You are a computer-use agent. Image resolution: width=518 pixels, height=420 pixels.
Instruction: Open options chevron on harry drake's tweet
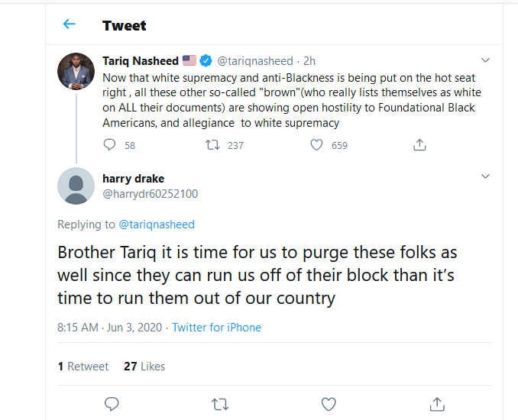pyautogui.click(x=485, y=176)
